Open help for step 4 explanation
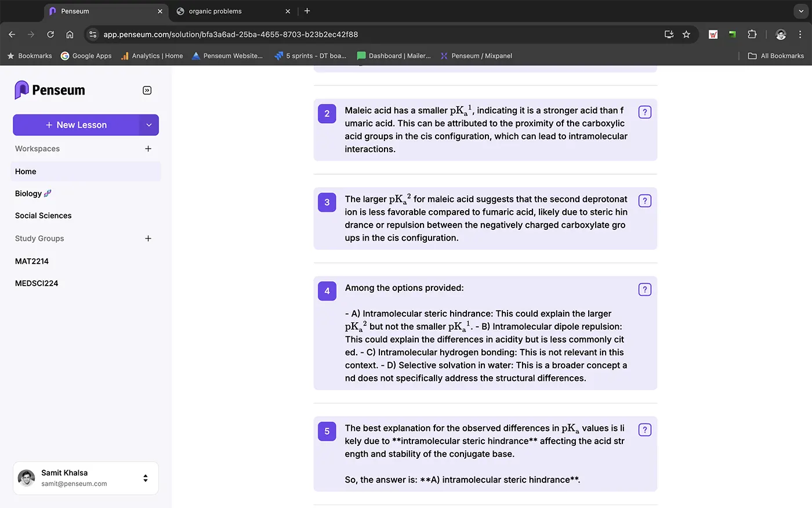Image resolution: width=812 pixels, height=508 pixels. (644, 290)
